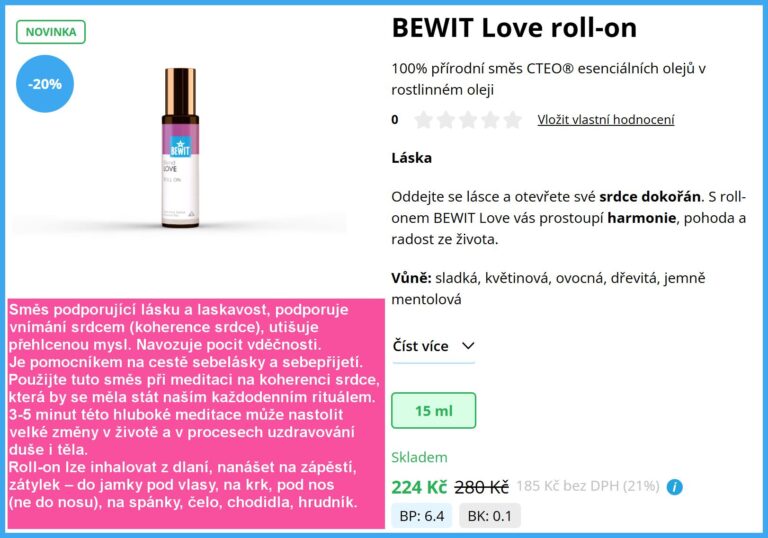Rate product with fifth star
This screenshot has width=768, height=538.
tap(513, 120)
